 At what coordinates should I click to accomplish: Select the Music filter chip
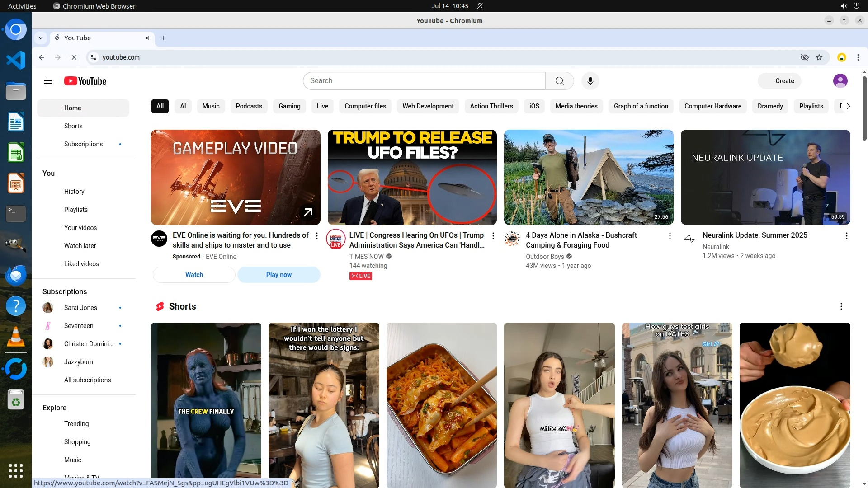coord(211,106)
